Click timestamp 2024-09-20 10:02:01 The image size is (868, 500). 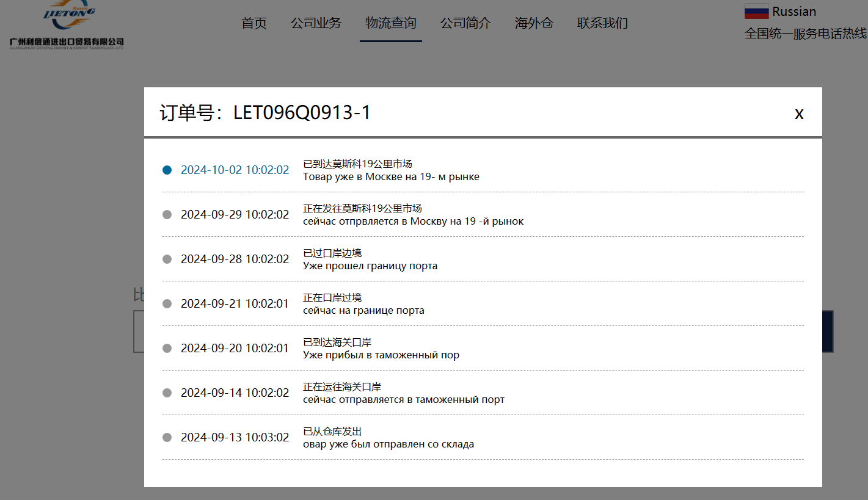[235, 348]
